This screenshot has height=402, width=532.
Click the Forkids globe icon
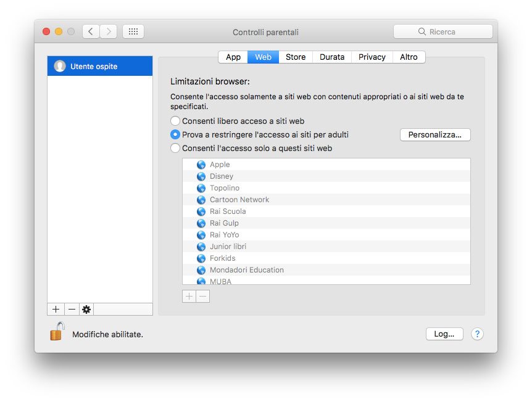click(201, 258)
